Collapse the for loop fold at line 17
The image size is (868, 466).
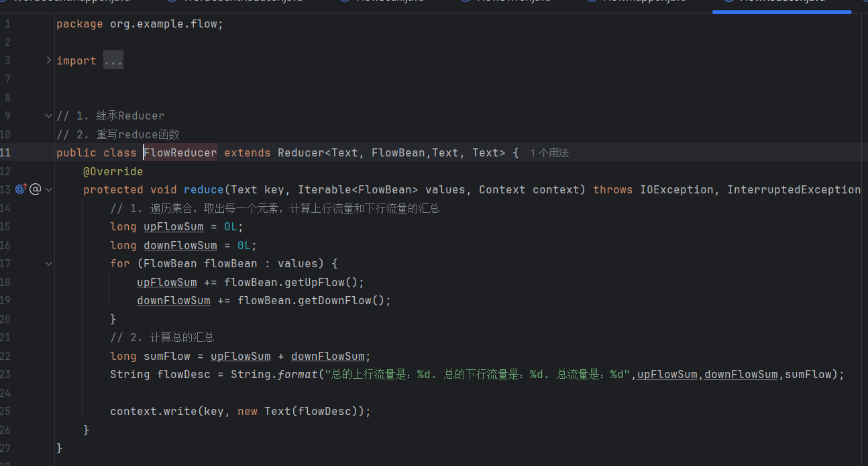[x=48, y=263]
